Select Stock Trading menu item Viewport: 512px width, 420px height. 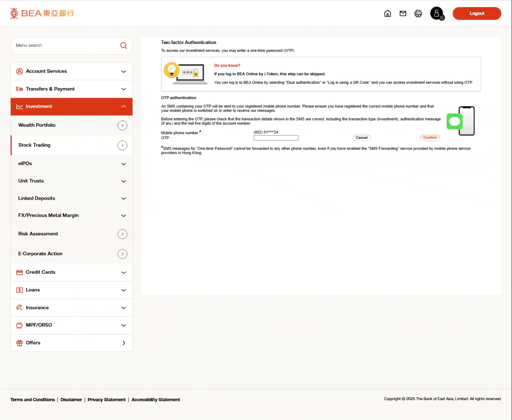(x=72, y=145)
